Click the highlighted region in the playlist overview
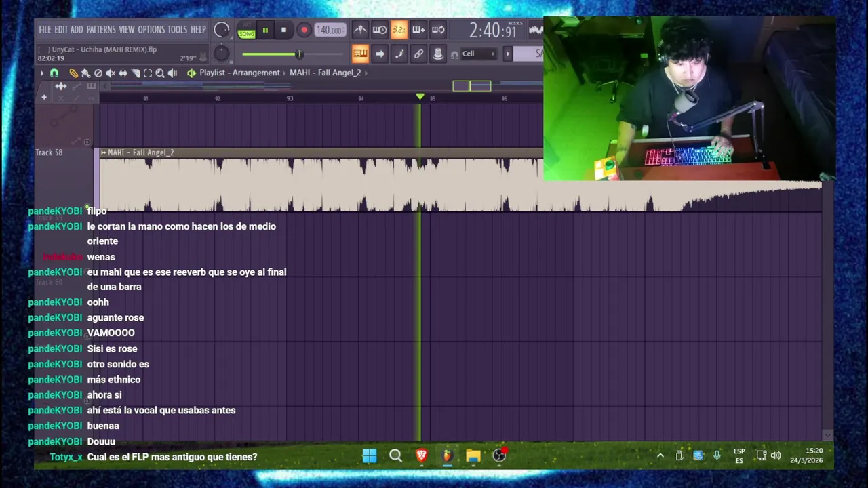Screen dimensions: 868x488 pos(472,85)
